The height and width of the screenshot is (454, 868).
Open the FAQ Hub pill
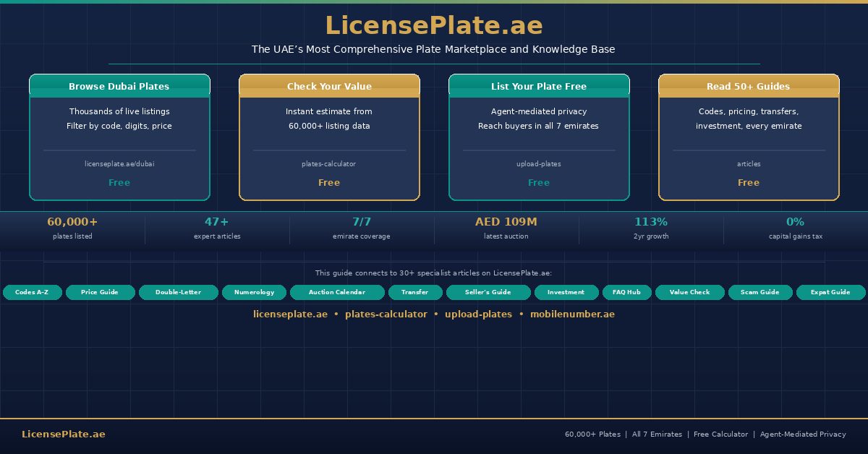tap(626, 292)
